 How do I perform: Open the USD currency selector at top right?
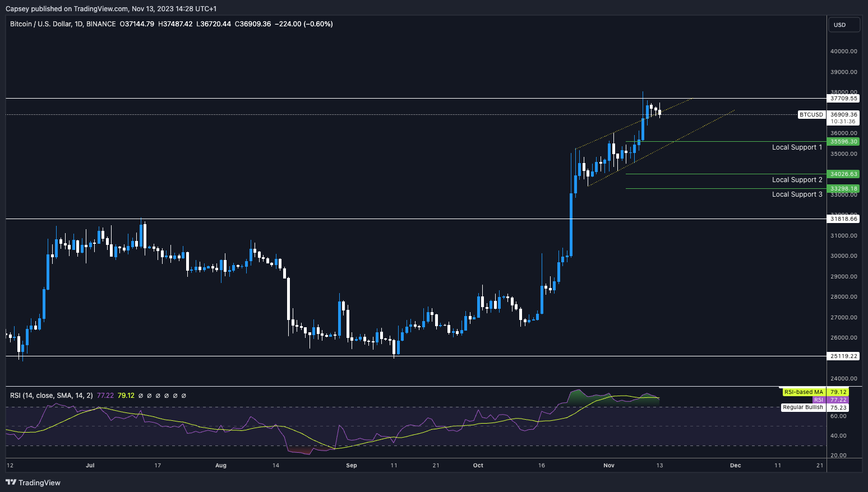click(x=844, y=24)
